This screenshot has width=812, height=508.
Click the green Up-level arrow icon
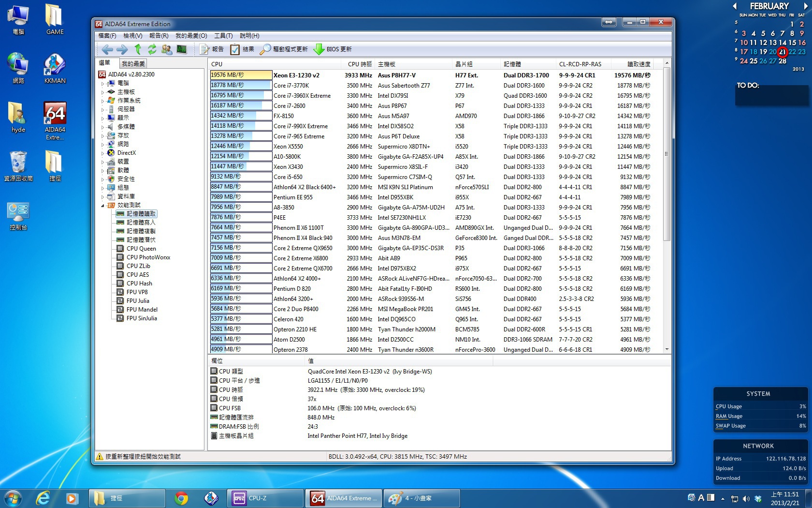138,49
